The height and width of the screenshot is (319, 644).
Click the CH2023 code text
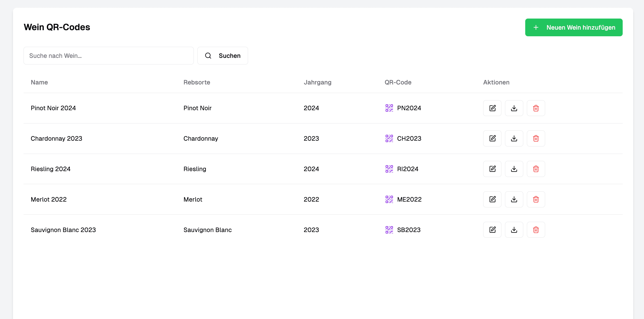(x=409, y=138)
